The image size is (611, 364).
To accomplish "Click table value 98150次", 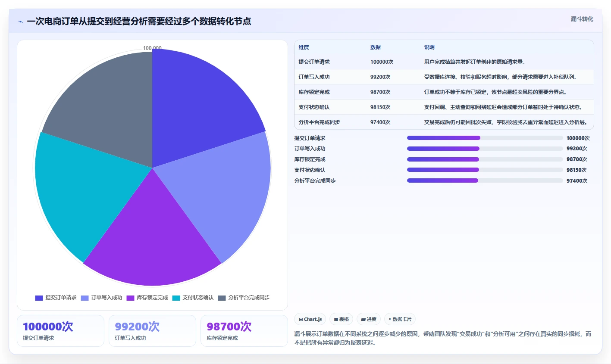I will tap(380, 107).
